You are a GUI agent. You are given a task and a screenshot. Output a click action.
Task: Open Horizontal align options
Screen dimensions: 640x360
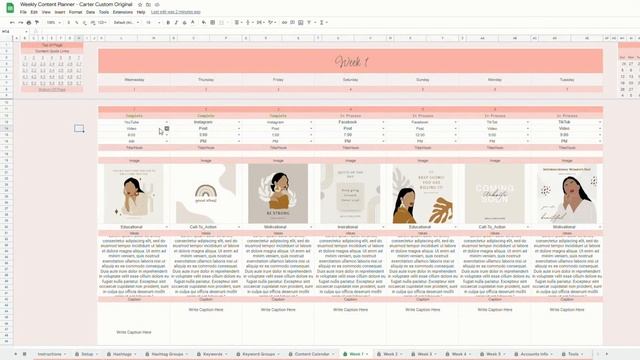pos(237,22)
